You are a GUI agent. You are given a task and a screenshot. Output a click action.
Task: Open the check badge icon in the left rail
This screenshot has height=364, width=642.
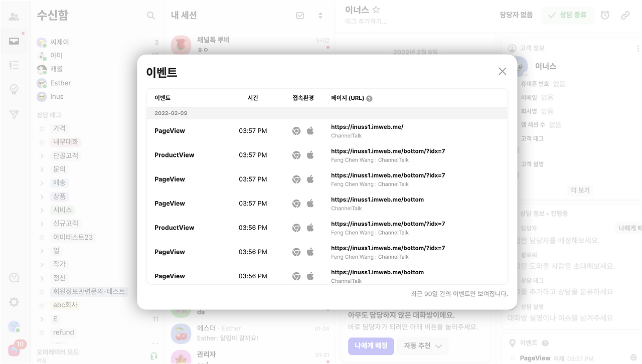[14, 90]
